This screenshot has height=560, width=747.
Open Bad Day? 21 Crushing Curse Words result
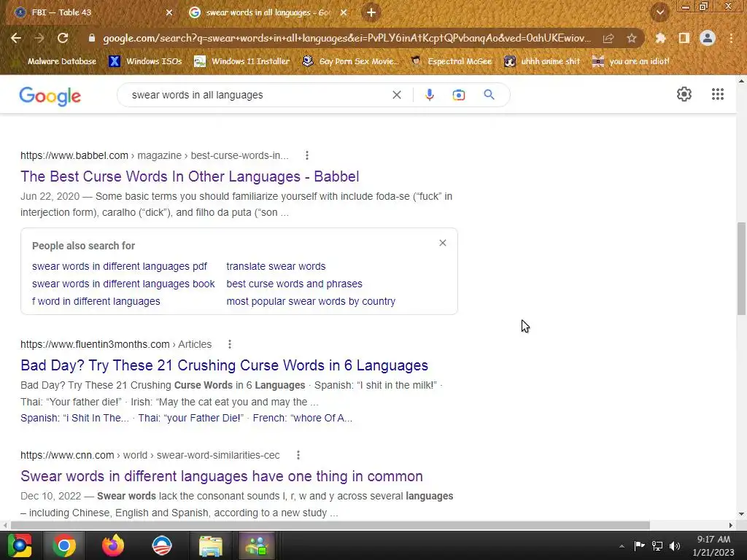(225, 365)
